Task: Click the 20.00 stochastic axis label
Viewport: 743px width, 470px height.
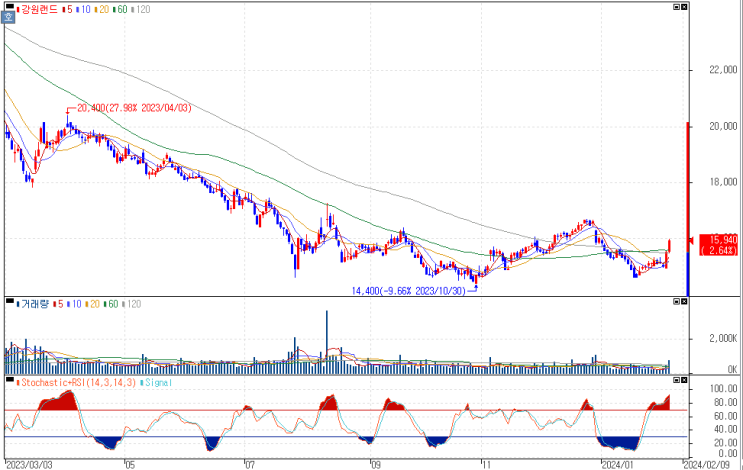Action: (726, 443)
